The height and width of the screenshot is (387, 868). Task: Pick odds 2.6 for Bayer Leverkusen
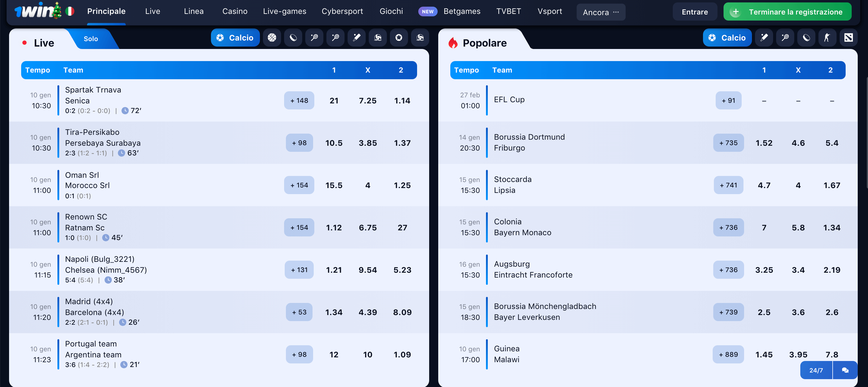tap(832, 312)
